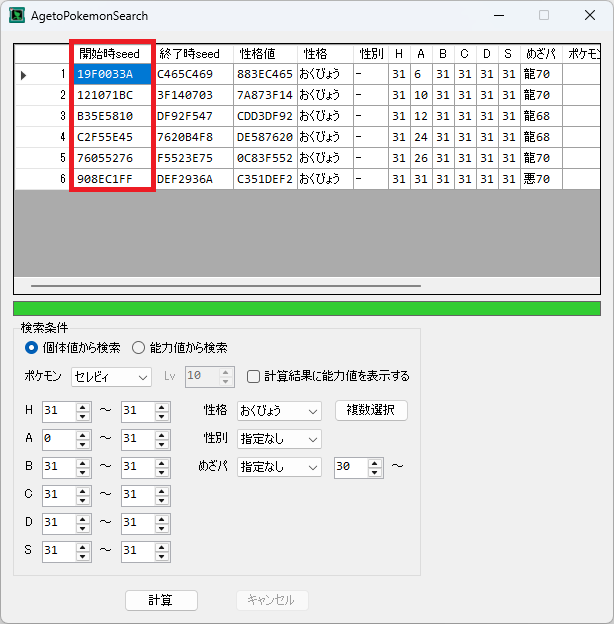Screen dimensions: 614x624
Task: Click the AgetoPokemonSearch app icon in title bar
Action: [x=17, y=16]
